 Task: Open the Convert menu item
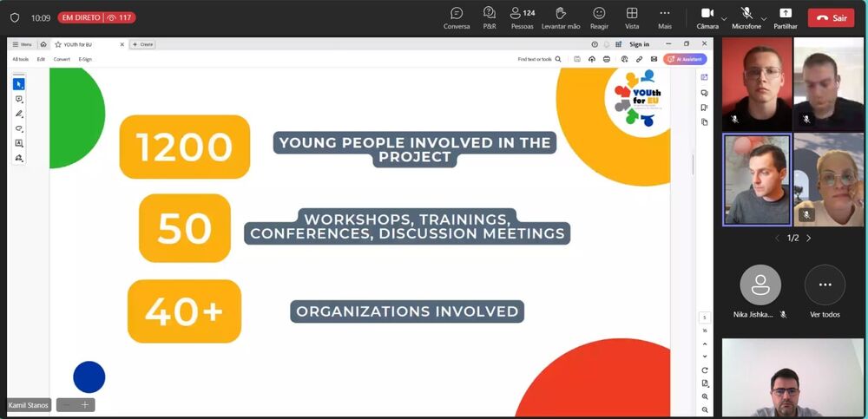62,59
